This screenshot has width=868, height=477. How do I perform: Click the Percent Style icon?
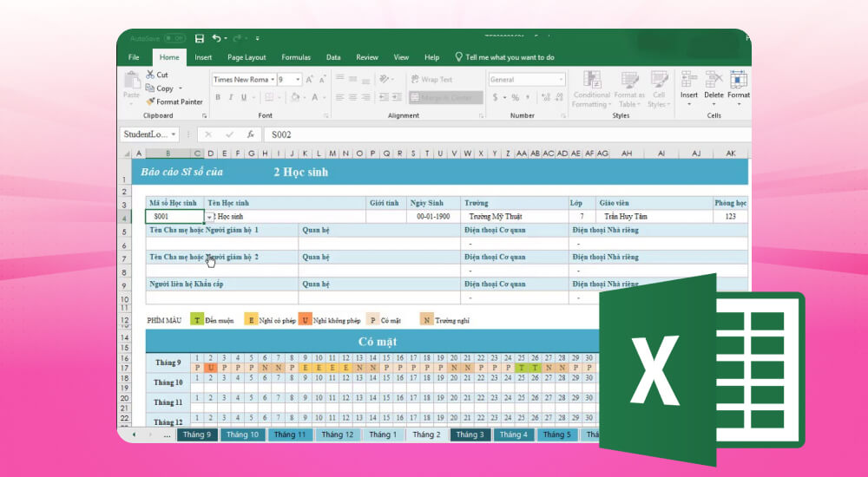[516, 97]
